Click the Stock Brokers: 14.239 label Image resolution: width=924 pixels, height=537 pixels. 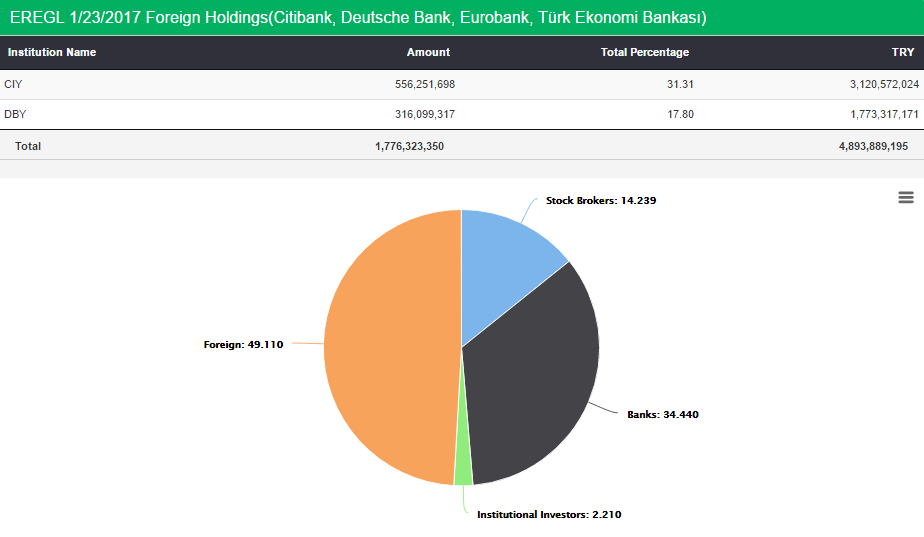(x=600, y=200)
